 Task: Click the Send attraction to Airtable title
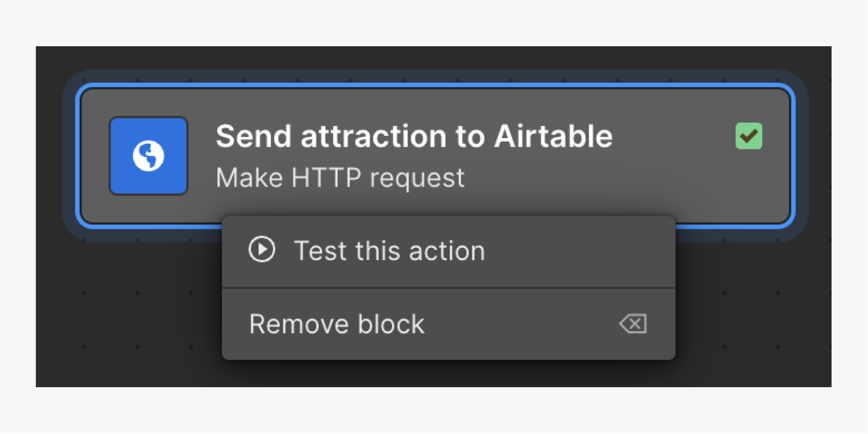[414, 137]
